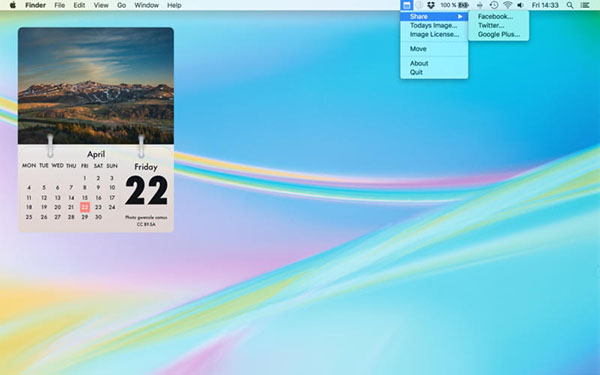Choose Move from the dropdown menu
The image size is (600, 375).
pos(434,49)
